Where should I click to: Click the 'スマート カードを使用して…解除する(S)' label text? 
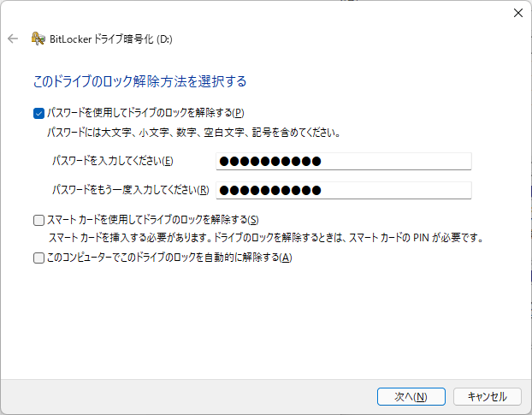pos(152,220)
